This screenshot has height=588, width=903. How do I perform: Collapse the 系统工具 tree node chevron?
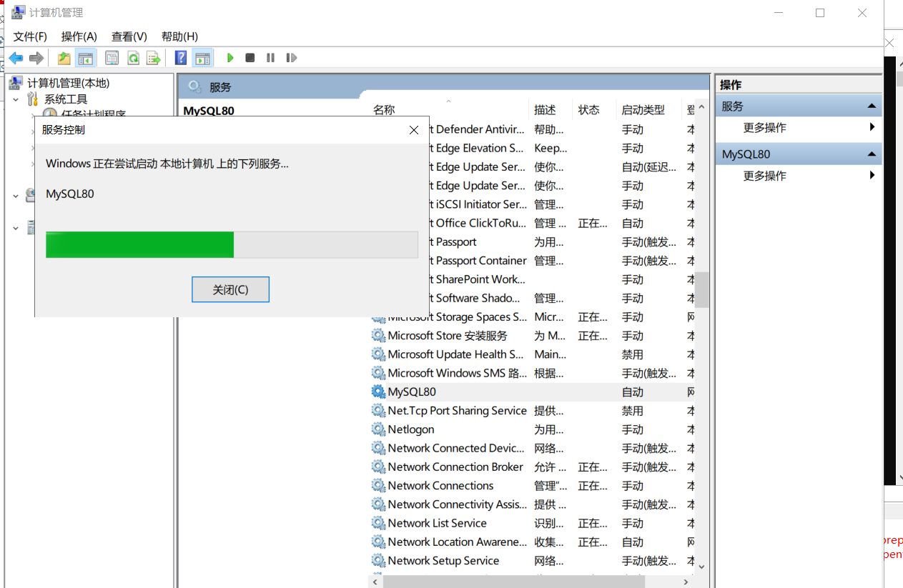tap(16, 99)
